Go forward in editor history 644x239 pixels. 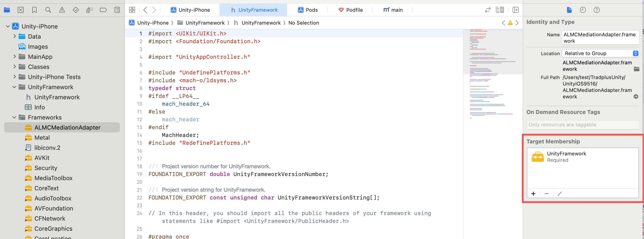click(x=154, y=10)
